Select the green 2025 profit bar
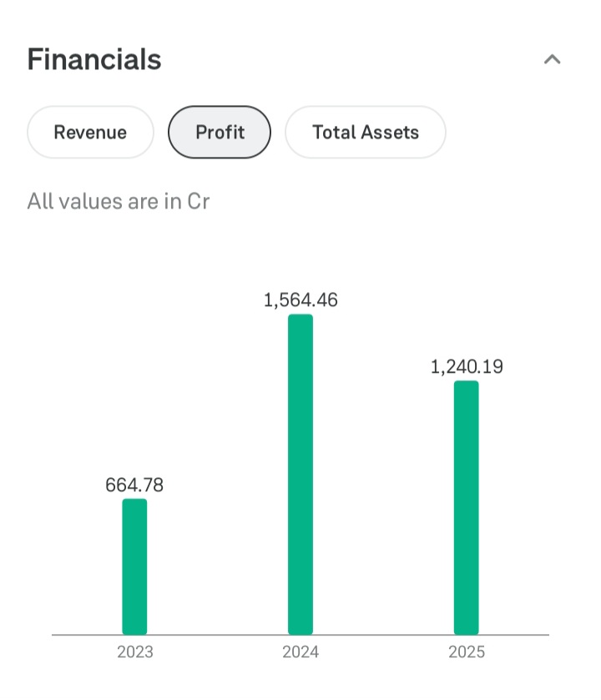Image resolution: width=601 pixels, height=700 pixels. click(467, 507)
